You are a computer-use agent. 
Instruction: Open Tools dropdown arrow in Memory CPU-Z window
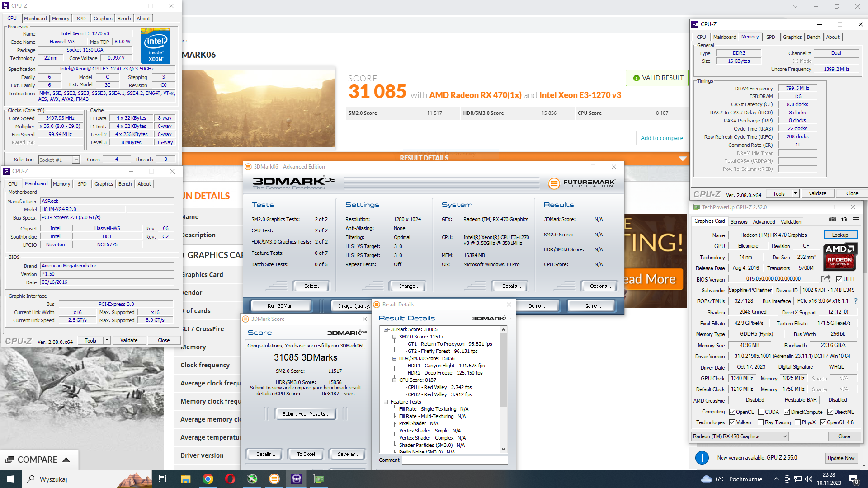coord(795,193)
